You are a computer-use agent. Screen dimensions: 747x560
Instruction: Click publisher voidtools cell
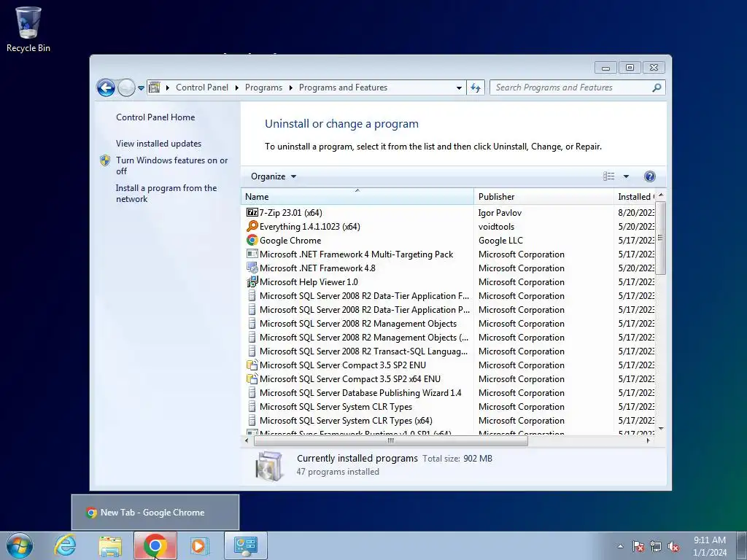coord(496,226)
